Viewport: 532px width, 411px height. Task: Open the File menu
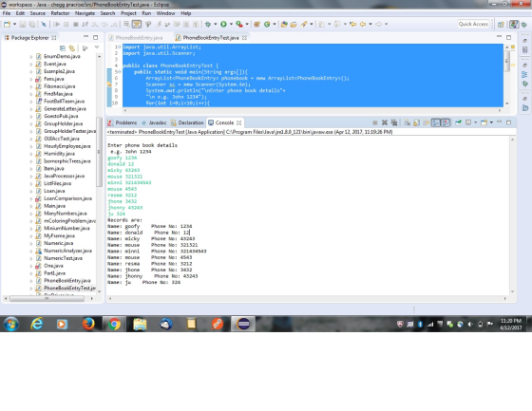[x=7, y=13]
